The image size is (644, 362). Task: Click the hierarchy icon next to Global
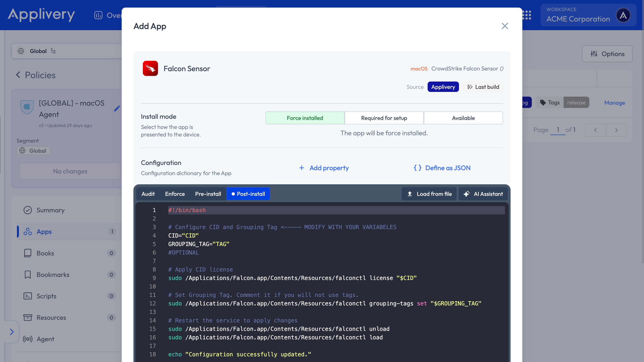pos(53,51)
